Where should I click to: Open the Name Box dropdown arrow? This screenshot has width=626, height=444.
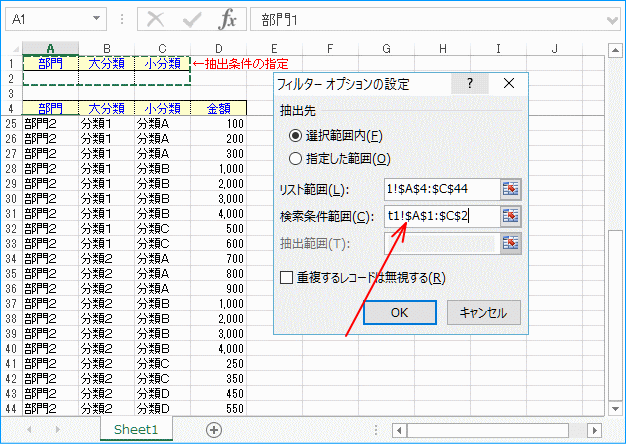click(95, 19)
